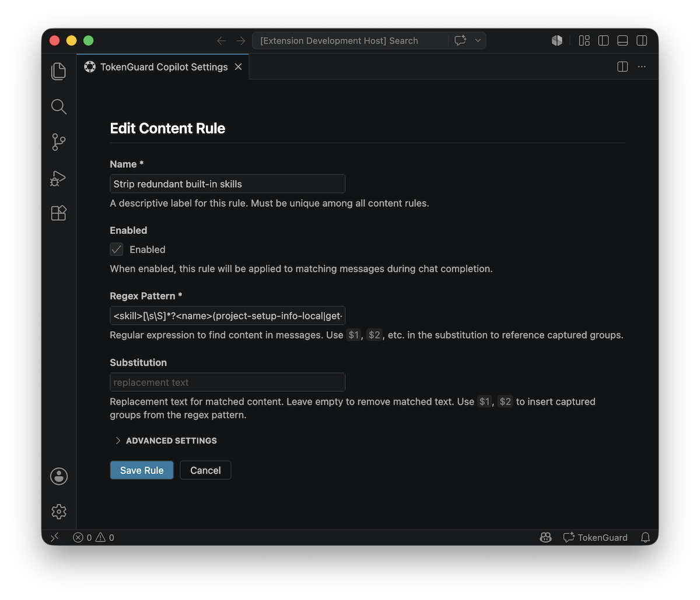Open notifications bell in status bar
Viewport: 700px width, 600px height.
[x=645, y=538]
